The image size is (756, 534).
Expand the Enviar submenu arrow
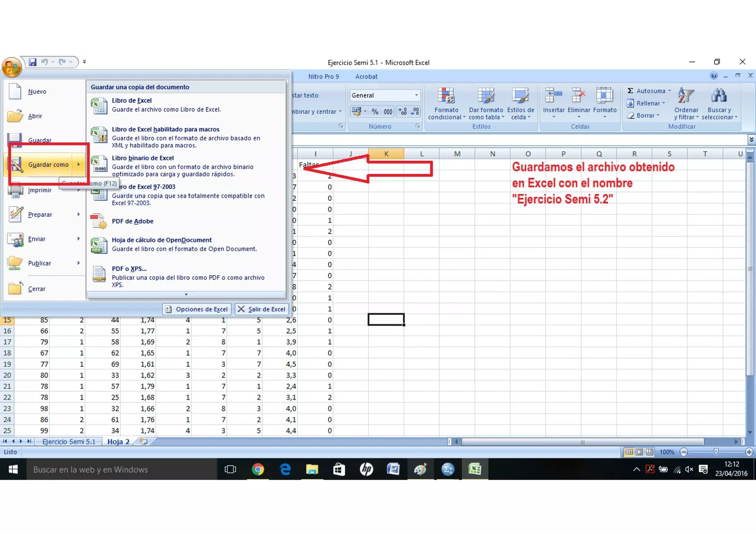(x=79, y=239)
